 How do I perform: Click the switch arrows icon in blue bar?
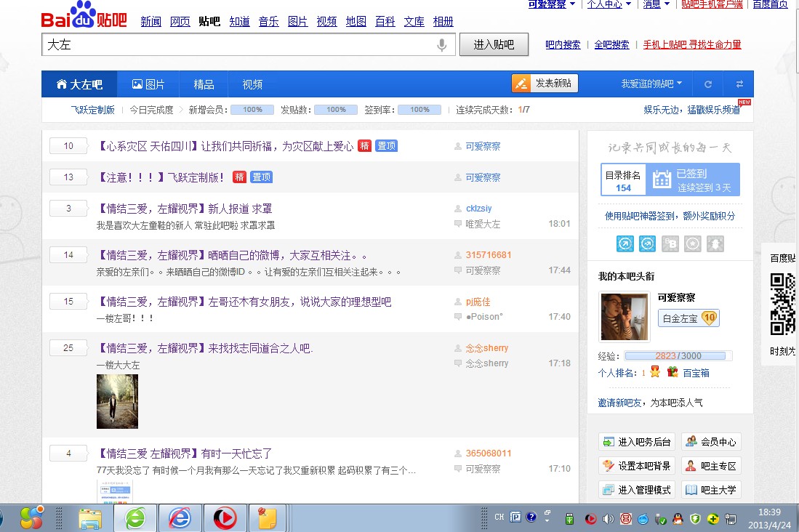(739, 84)
